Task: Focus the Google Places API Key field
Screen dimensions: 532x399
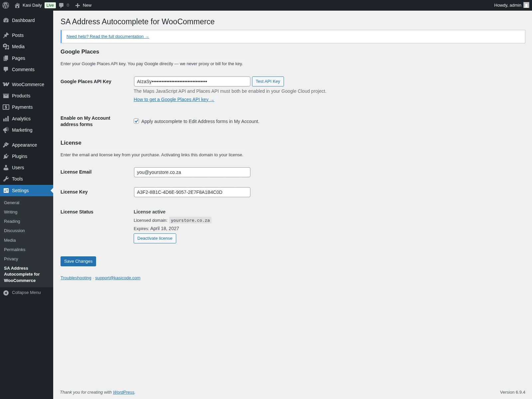Action: 192,81
